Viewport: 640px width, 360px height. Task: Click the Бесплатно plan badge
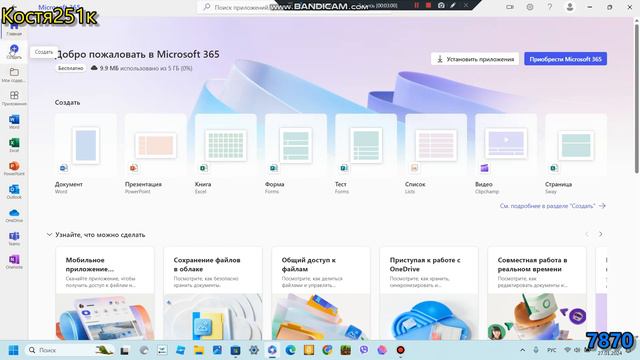coord(70,68)
